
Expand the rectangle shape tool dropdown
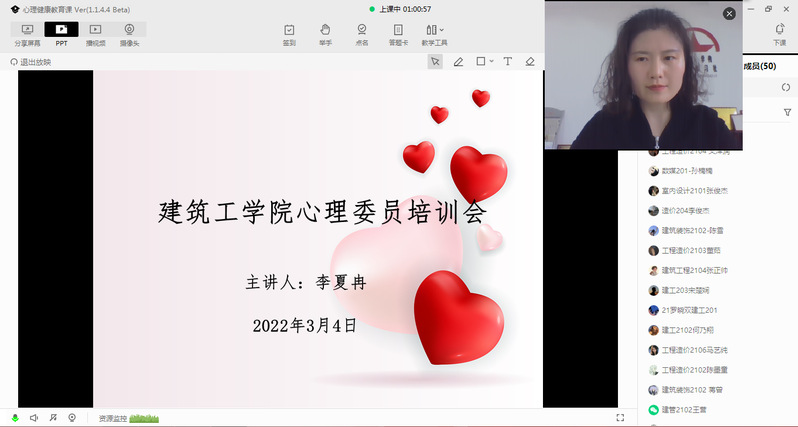(485, 62)
